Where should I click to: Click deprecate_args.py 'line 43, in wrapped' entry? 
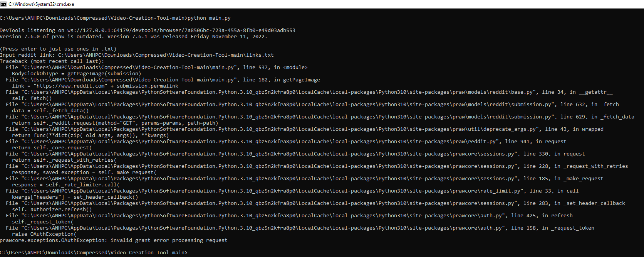point(305,129)
